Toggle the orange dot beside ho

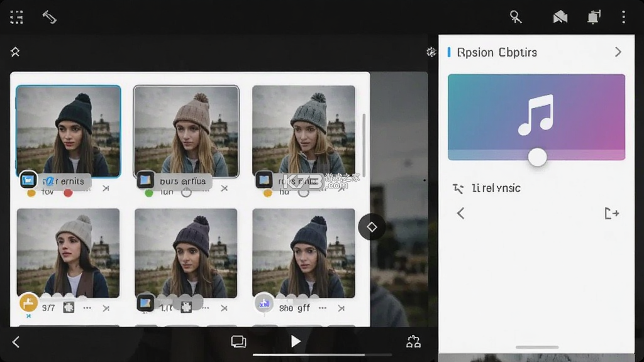coord(267,193)
